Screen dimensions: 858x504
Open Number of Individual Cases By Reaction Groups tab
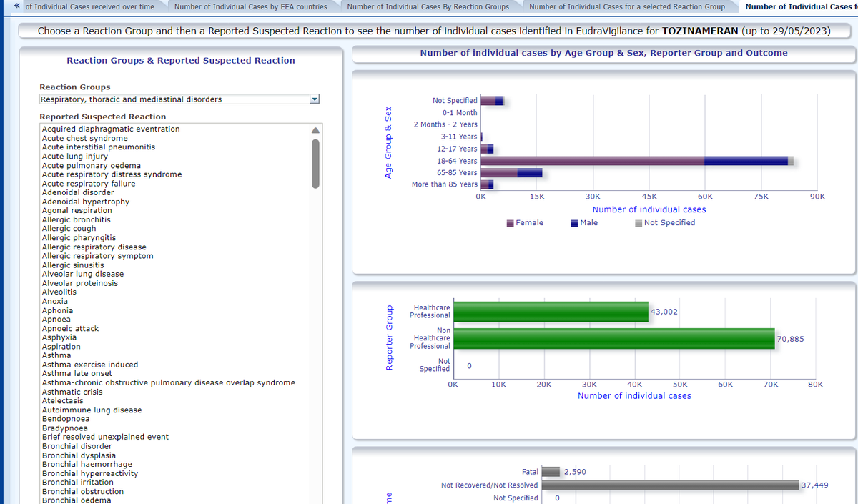(428, 6)
